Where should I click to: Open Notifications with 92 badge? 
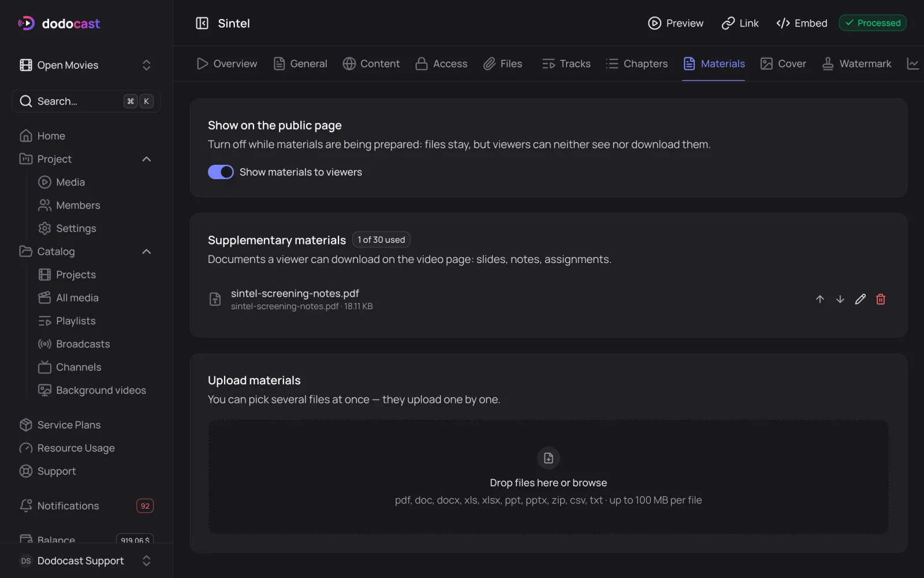(86, 506)
